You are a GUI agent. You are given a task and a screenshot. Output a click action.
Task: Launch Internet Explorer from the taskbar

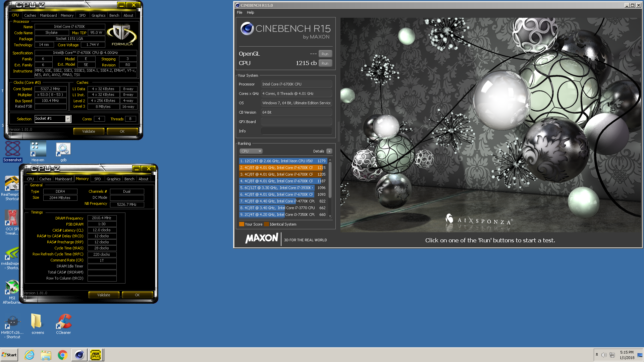coord(30,355)
